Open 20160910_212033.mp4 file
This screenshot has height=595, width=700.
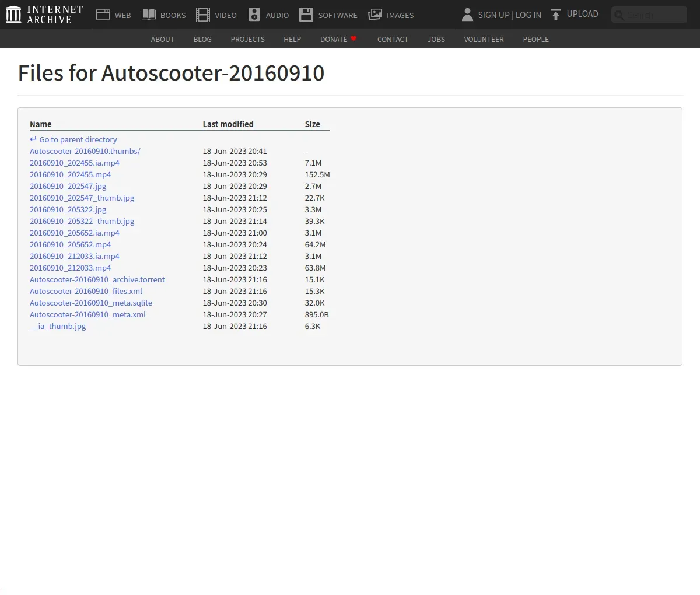(70, 268)
